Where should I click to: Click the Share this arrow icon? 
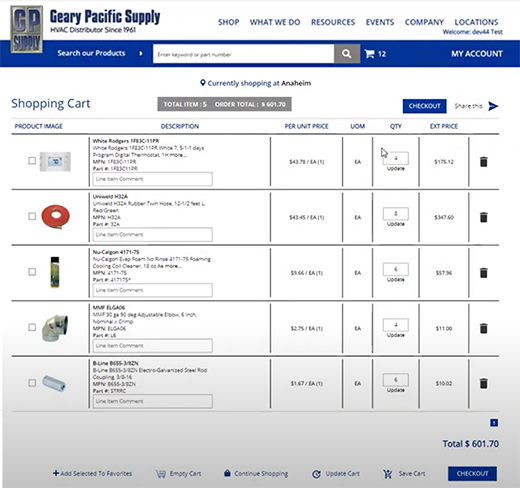[493, 106]
